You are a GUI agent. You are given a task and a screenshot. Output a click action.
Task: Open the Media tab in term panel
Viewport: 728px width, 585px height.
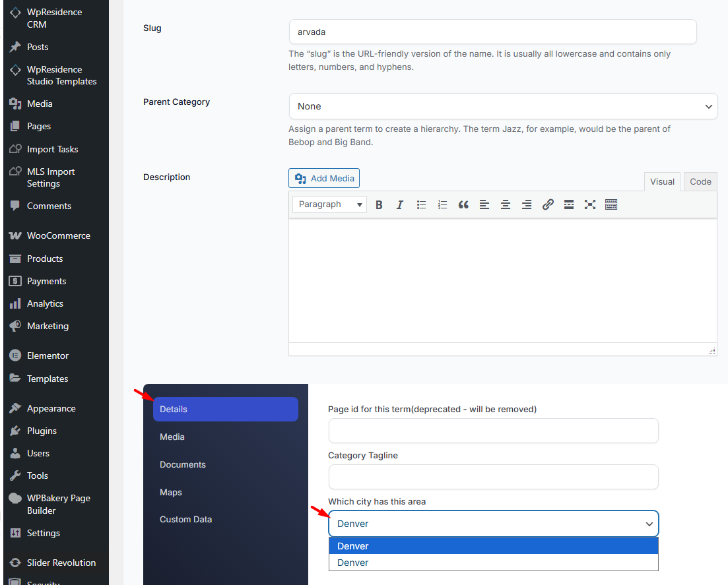click(172, 437)
